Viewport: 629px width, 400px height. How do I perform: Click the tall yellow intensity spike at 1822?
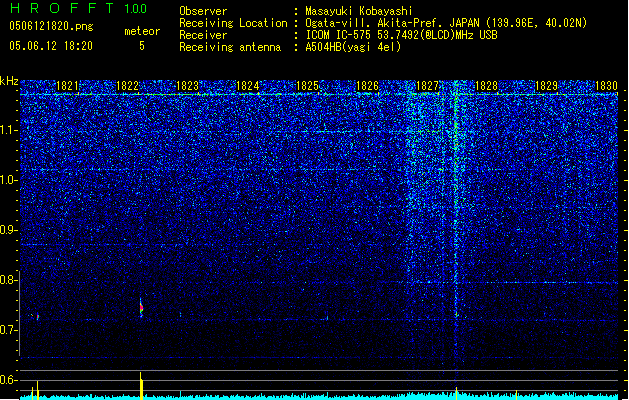pyautogui.click(x=141, y=385)
